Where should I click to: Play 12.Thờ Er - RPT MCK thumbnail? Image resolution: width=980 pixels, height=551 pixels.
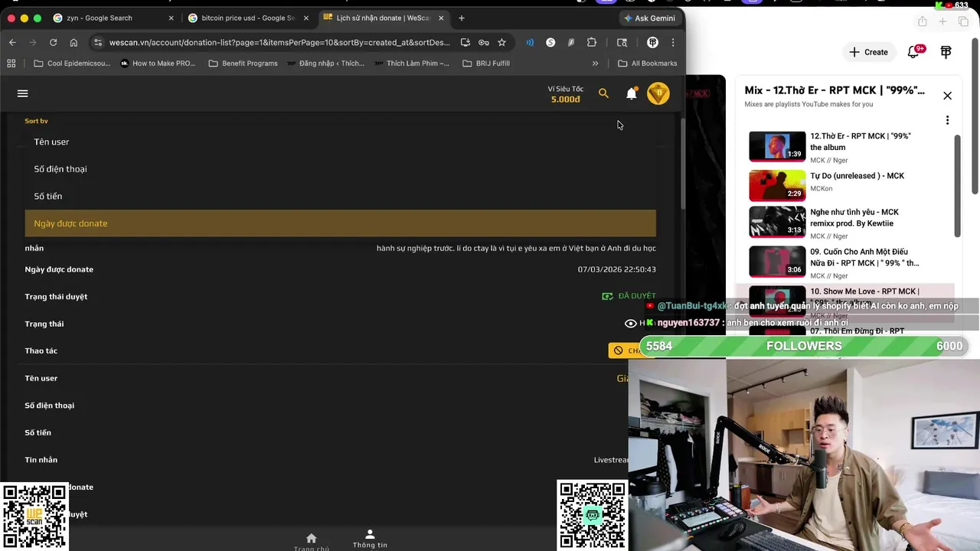point(777,147)
